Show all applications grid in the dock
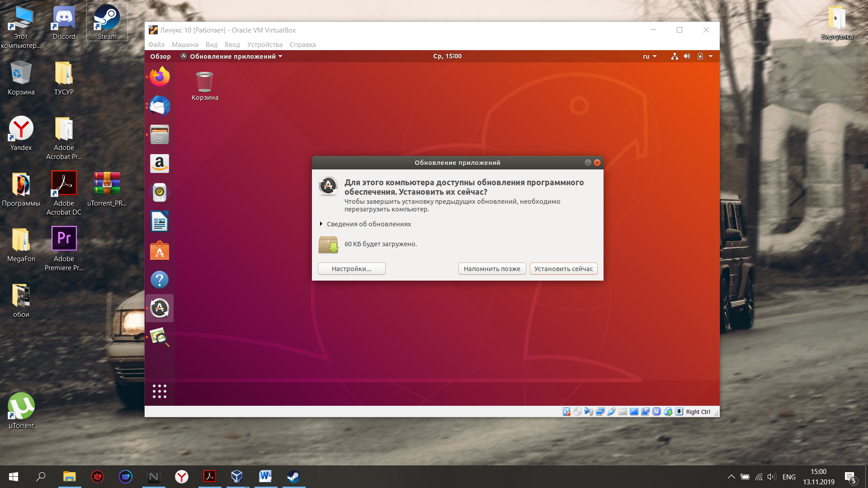The width and height of the screenshot is (868, 488). point(160,391)
